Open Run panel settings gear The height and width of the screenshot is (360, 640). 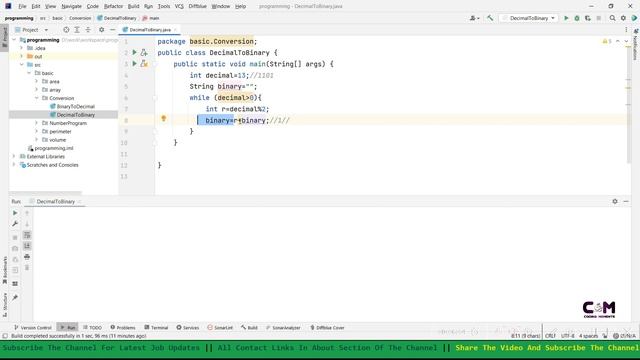click(615, 201)
